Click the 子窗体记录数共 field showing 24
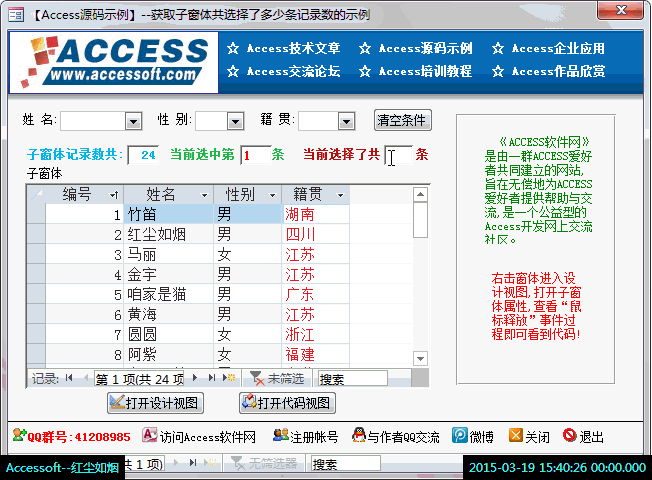Image resolution: width=652 pixels, height=480 pixels. point(143,155)
